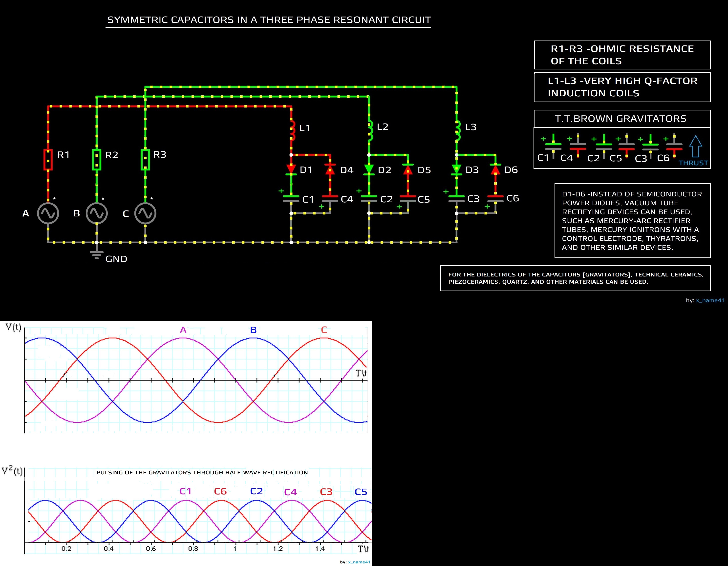Screen dimensions: 728x566
Task: Click the AC voltage source C symbol
Action: [x=145, y=213]
